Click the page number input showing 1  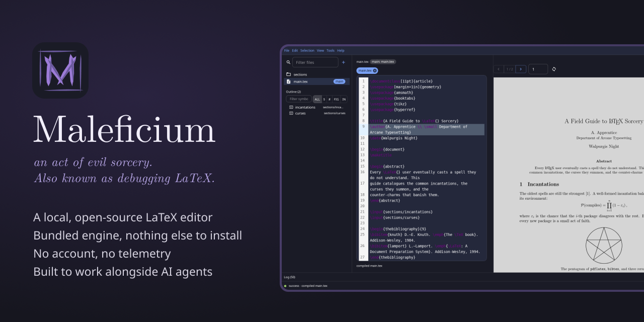click(x=538, y=69)
